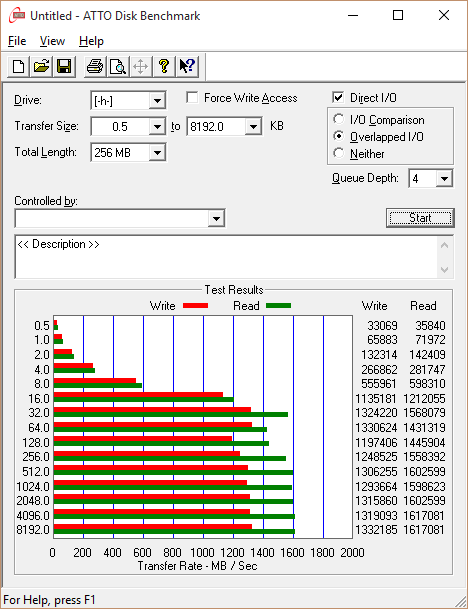Open the View menu
Screen dimensions: 468x609
52,41
